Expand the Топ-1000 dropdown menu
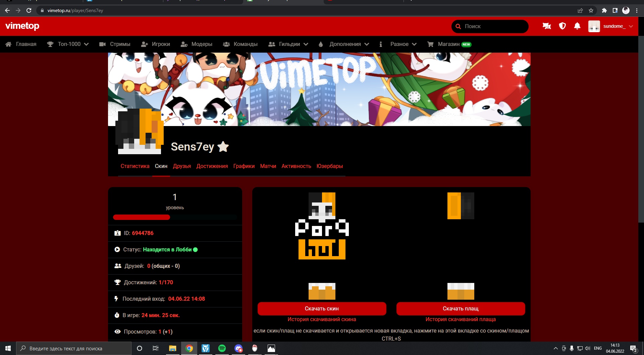The height and width of the screenshot is (355, 644). click(68, 44)
